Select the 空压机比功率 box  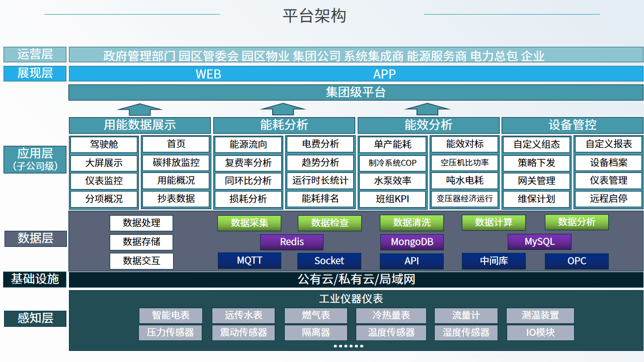465,163
